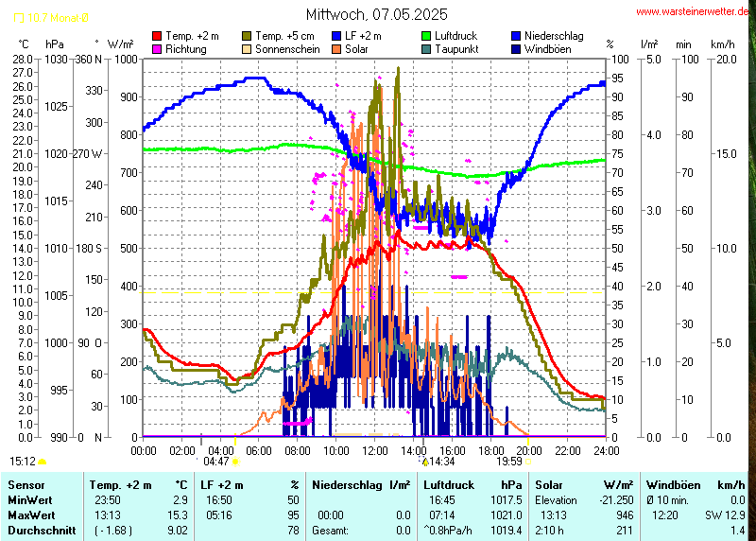The image size is (756, 541).
Task: Click the 360 N wind direction axis label
Action: (89, 60)
